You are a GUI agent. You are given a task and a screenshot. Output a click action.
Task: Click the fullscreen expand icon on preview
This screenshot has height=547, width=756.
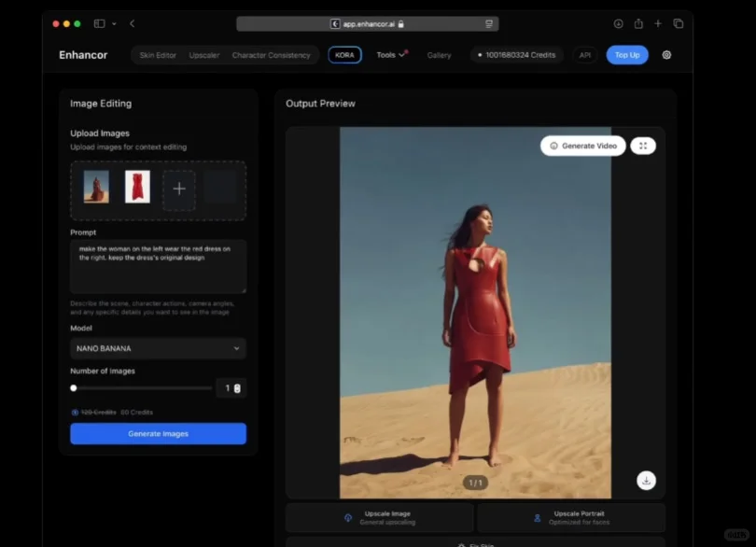point(643,146)
